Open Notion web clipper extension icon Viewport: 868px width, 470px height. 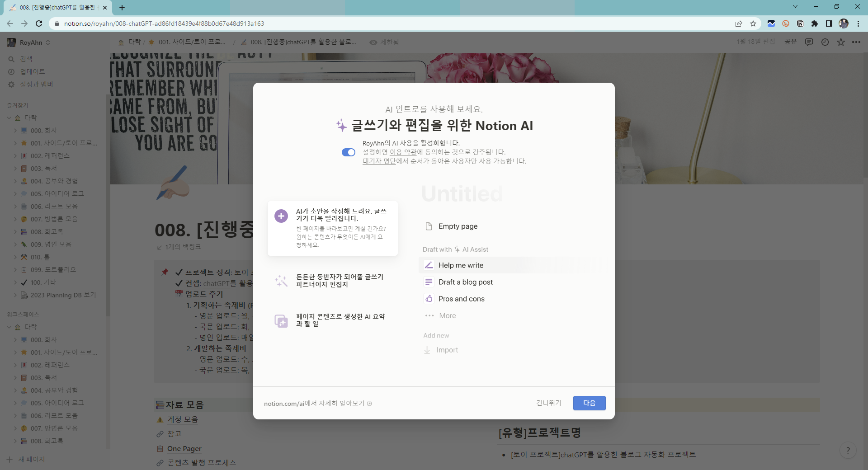point(800,23)
